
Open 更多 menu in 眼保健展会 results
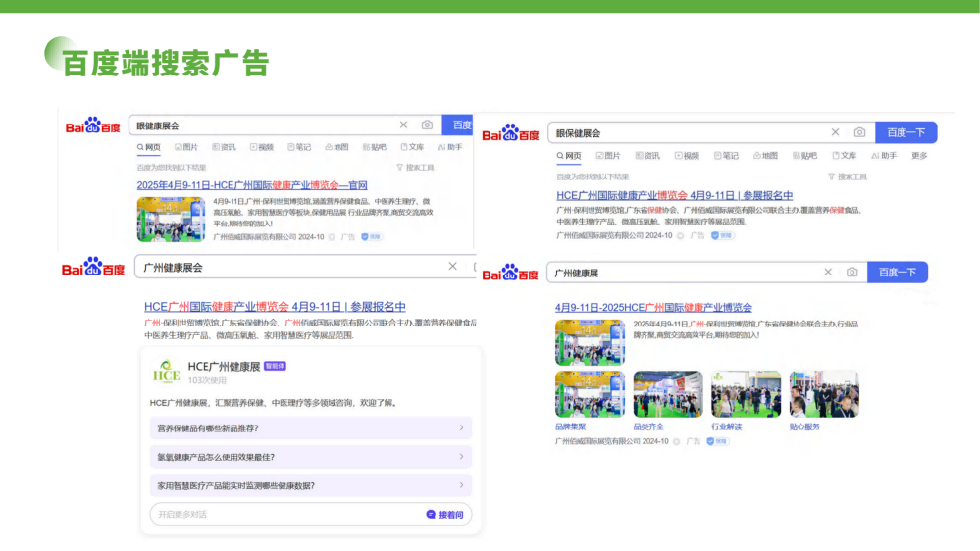point(919,156)
